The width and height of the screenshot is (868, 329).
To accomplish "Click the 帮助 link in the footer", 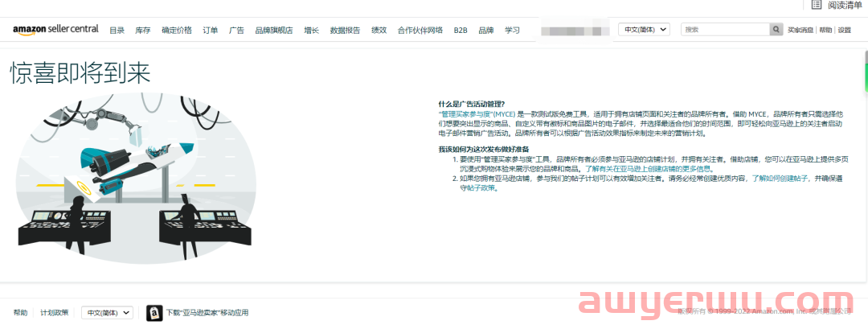I will [x=20, y=312].
